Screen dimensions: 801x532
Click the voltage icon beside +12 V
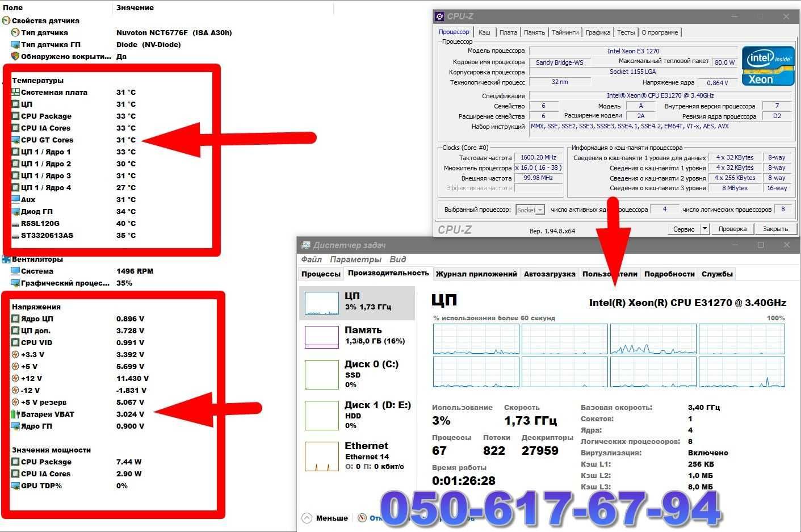coord(15,378)
